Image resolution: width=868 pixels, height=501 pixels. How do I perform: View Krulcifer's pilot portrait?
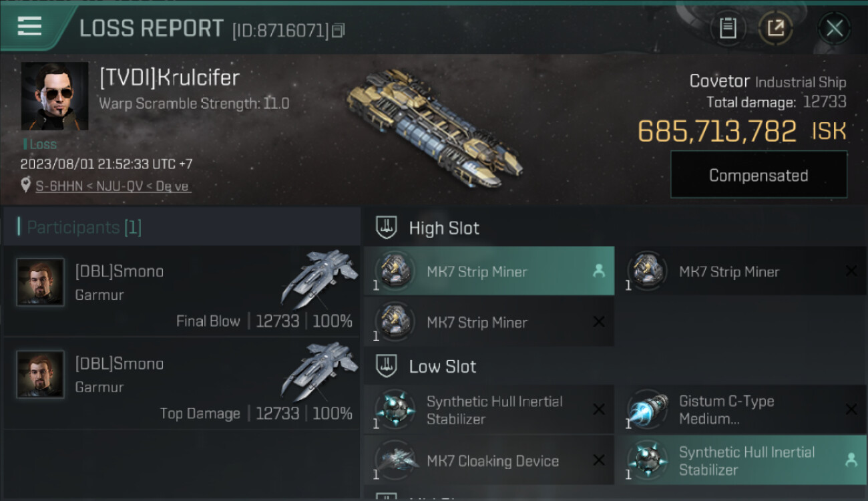[55, 96]
